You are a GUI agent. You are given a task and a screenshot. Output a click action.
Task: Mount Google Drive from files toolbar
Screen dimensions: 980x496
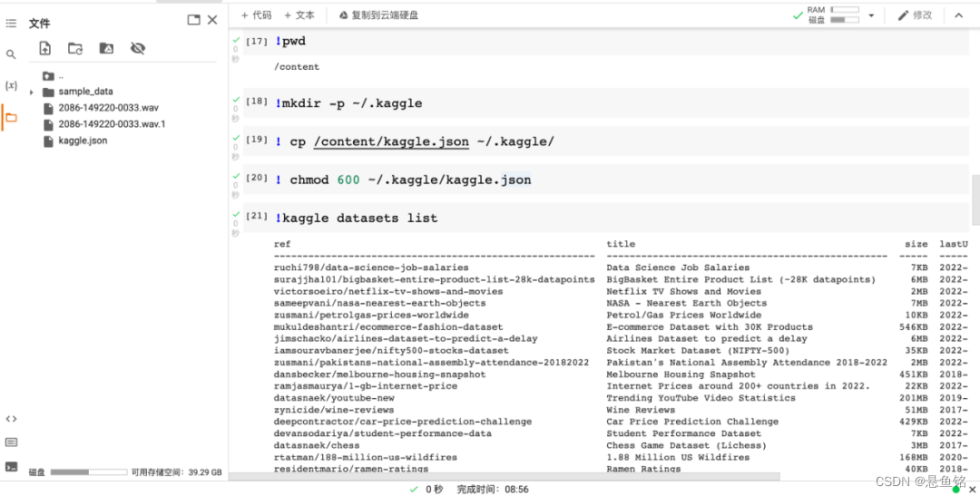[106, 49]
